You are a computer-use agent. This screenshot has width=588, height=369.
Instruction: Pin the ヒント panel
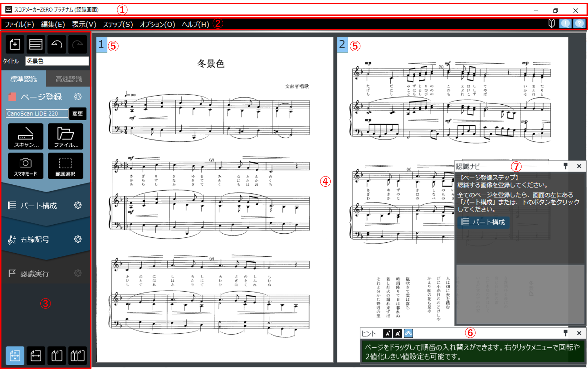[565, 333]
